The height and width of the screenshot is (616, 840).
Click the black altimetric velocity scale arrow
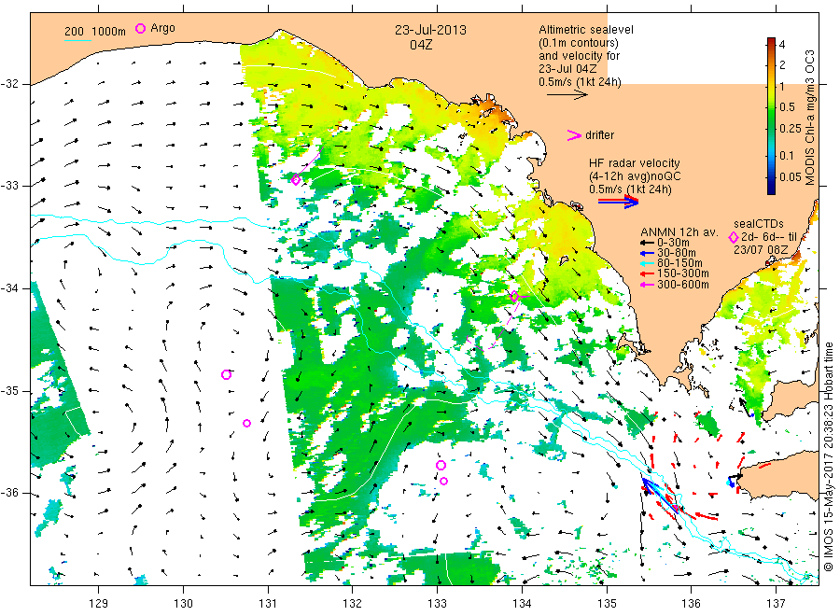coord(567,95)
